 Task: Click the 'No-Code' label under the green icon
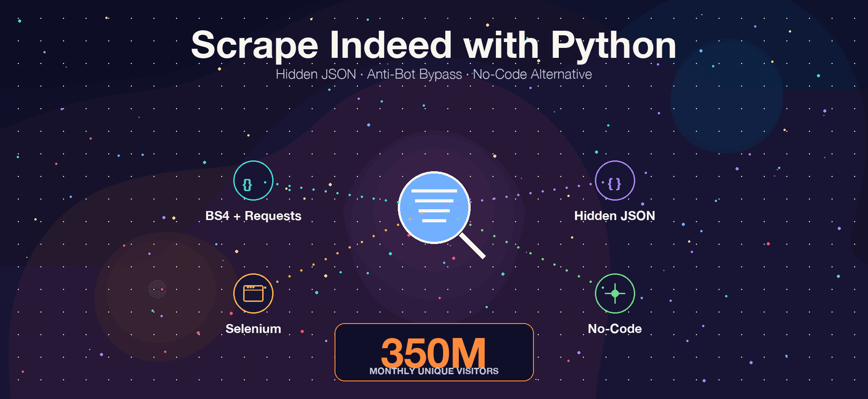pyautogui.click(x=615, y=329)
